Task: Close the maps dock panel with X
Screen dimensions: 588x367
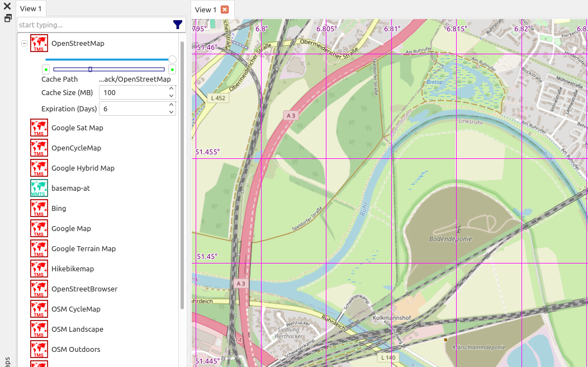Action: click(x=8, y=7)
